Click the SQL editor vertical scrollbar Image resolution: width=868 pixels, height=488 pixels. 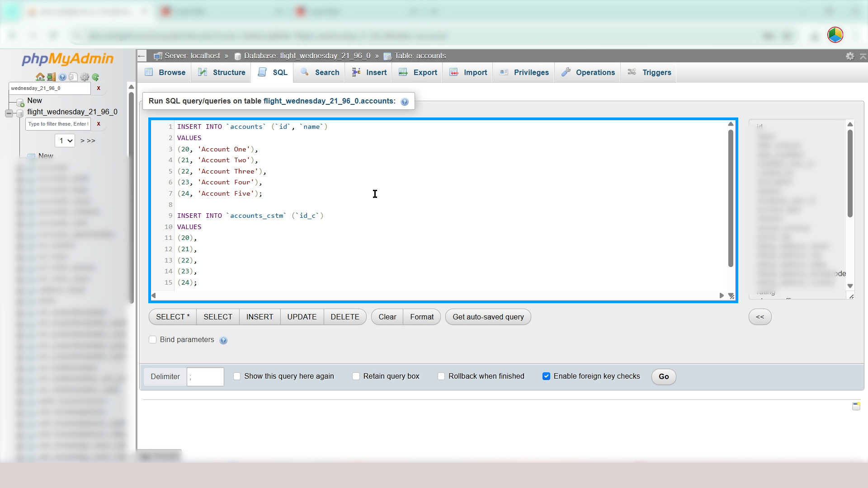731,198
